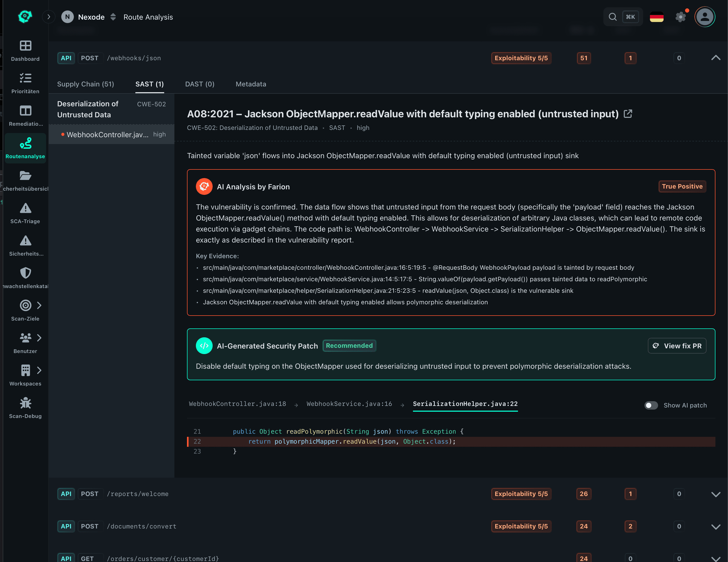Open the Sicherheits… warning icon
The image size is (728, 562).
(25, 240)
